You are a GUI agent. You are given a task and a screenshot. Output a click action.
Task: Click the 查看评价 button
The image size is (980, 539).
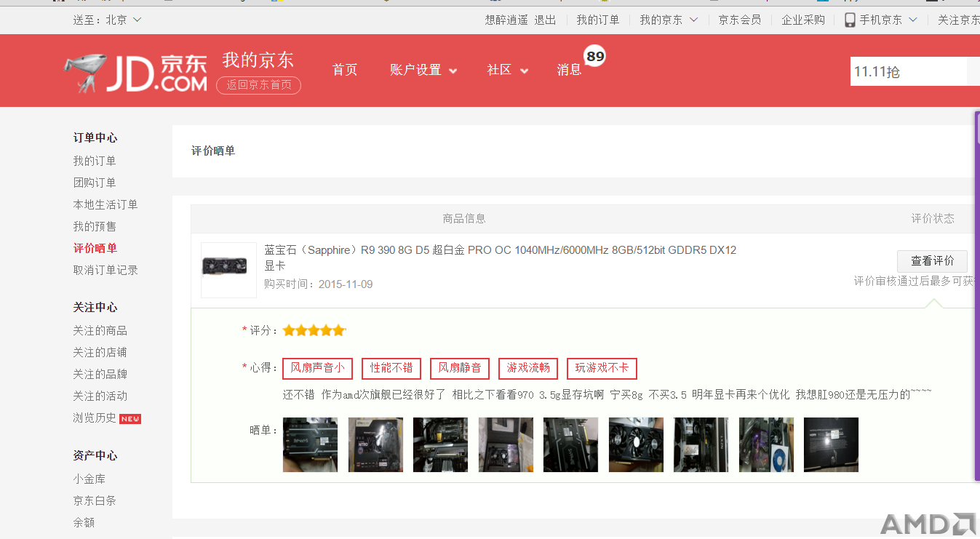pos(932,260)
